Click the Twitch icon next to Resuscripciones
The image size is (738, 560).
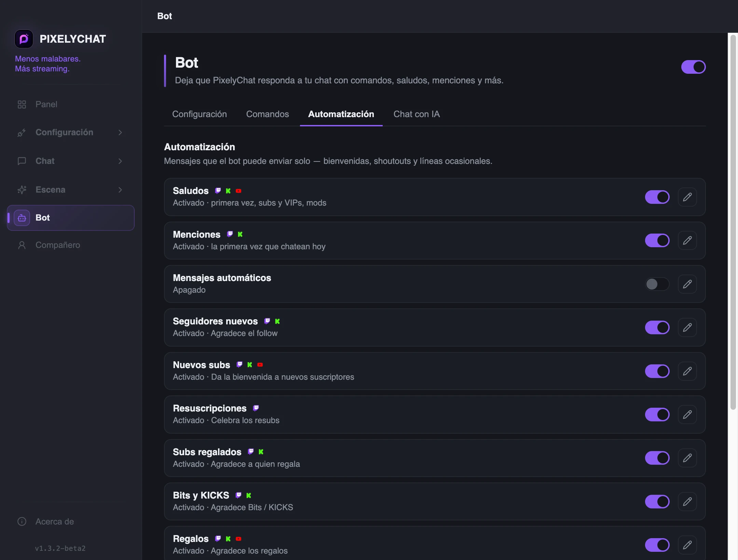click(x=256, y=408)
